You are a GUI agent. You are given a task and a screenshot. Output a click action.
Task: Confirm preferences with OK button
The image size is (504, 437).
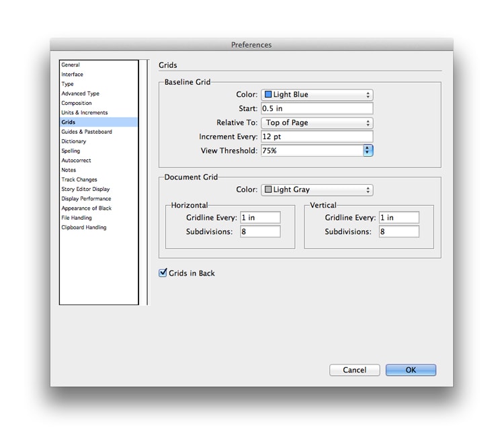[411, 370]
